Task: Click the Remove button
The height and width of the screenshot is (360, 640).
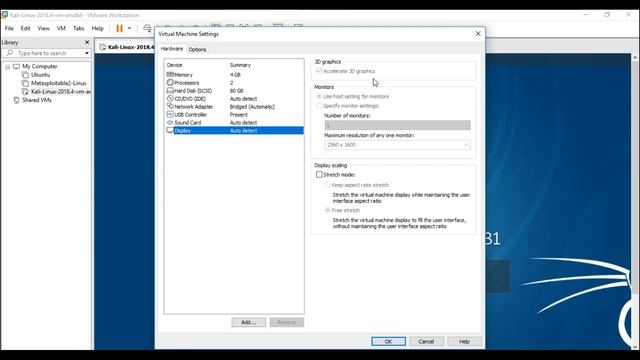Action: click(287, 322)
